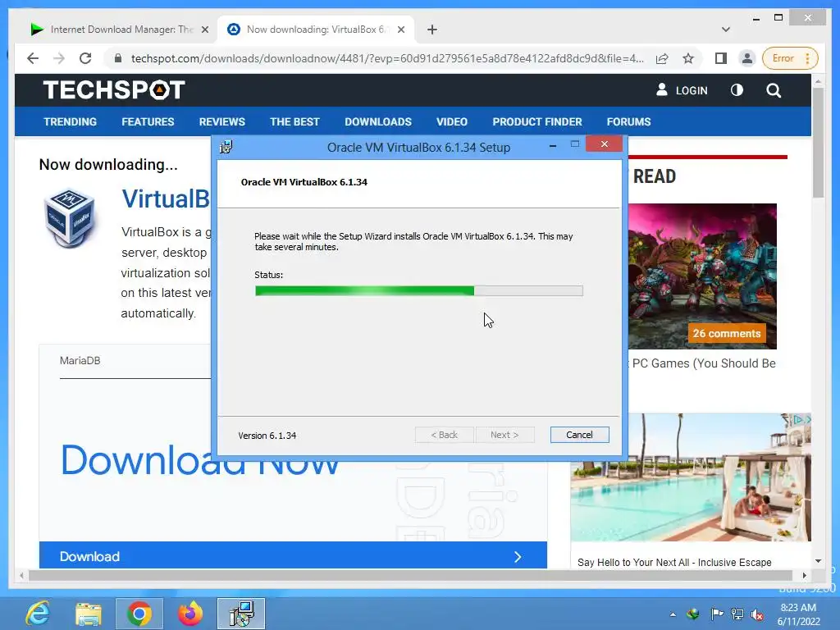This screenshot has height=630, width=840.
Task: Click the muted volume tray icon
Action: 757,614
